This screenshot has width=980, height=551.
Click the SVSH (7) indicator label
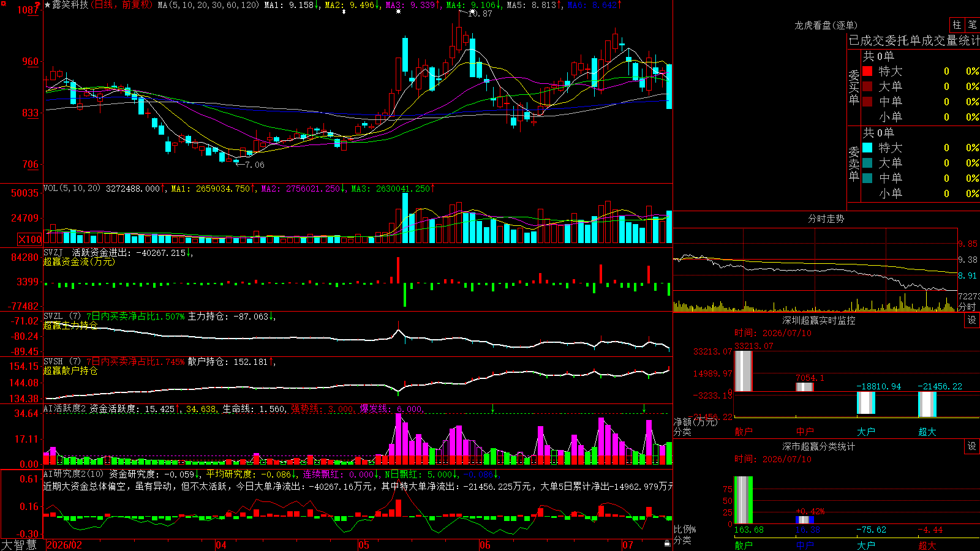tap(62, 362)
